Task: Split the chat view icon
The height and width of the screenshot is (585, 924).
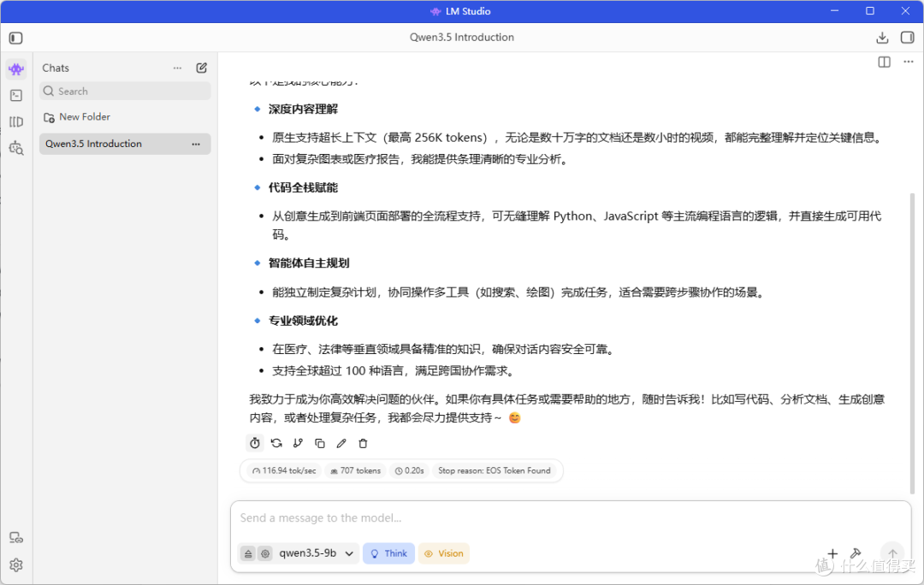Action: [x=884, y=62]
